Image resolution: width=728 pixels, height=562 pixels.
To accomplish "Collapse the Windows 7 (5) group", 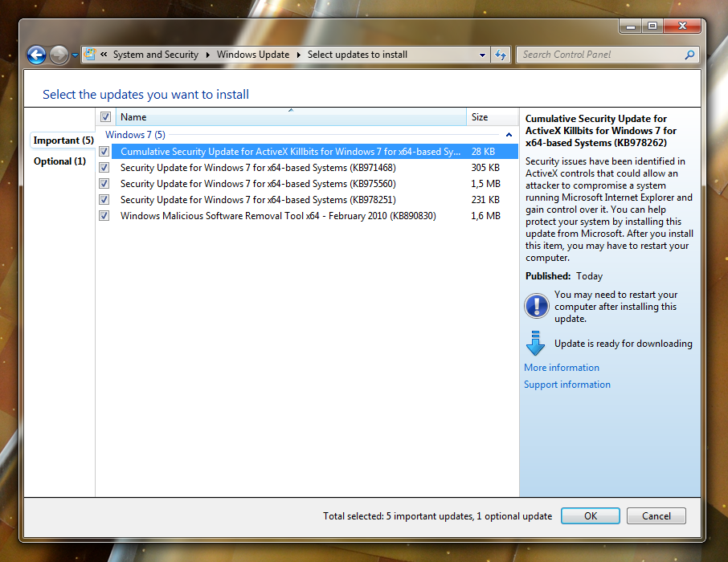I will tap(509, 135).
